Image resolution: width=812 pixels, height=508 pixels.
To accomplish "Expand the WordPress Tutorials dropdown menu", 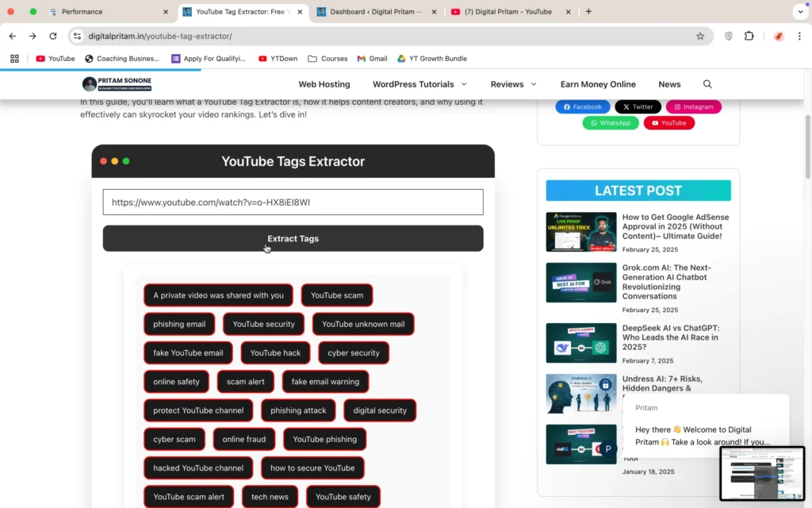I will 419,84.
